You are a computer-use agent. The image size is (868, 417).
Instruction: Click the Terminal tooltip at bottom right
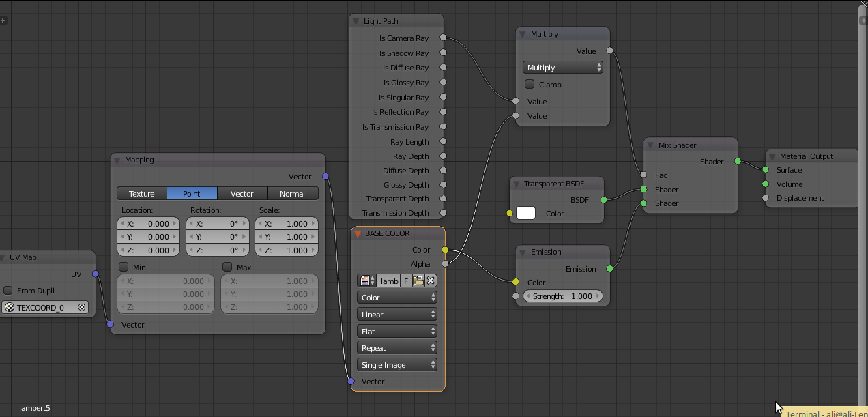point(826,413)
